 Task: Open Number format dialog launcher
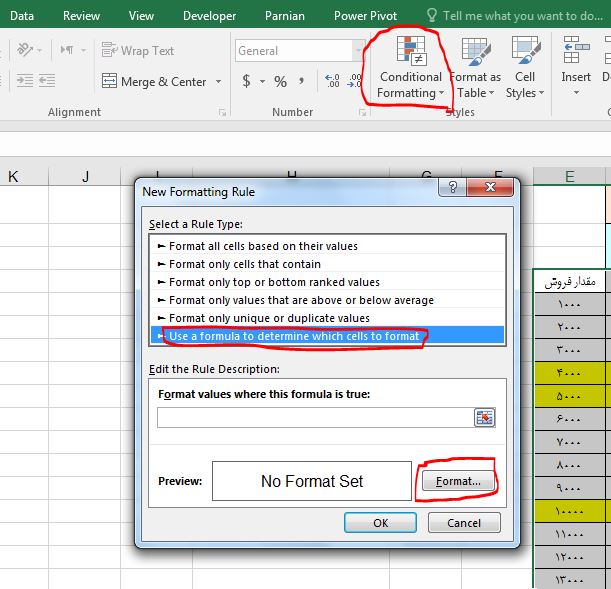(x=362, y=113)
